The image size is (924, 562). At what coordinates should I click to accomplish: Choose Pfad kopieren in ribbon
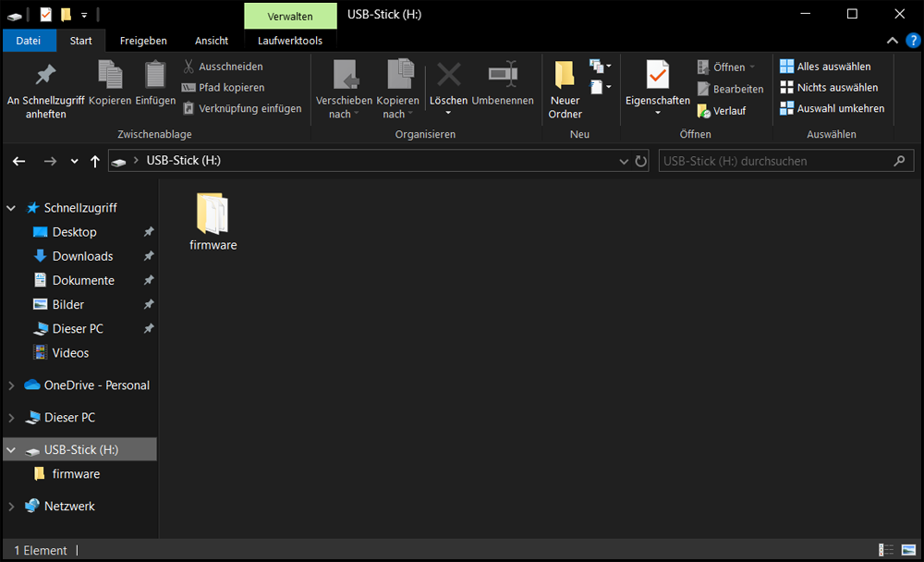tap(223, 87)
